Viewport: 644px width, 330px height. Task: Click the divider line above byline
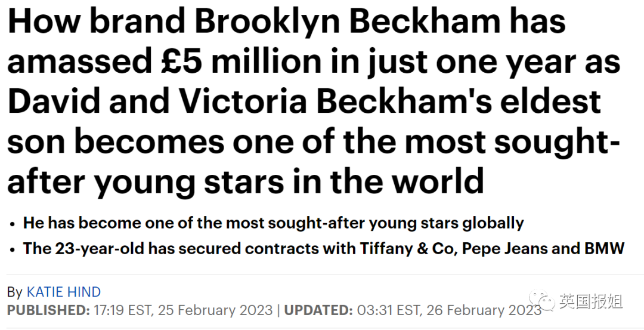(322, 274)
